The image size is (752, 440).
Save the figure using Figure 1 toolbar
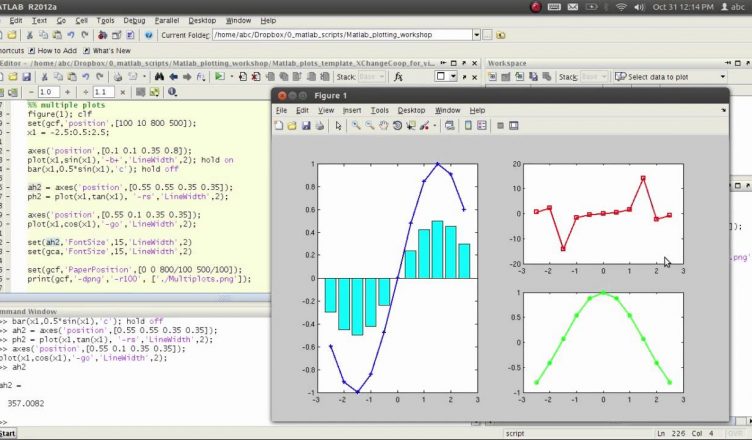click(x=306, y=126)
